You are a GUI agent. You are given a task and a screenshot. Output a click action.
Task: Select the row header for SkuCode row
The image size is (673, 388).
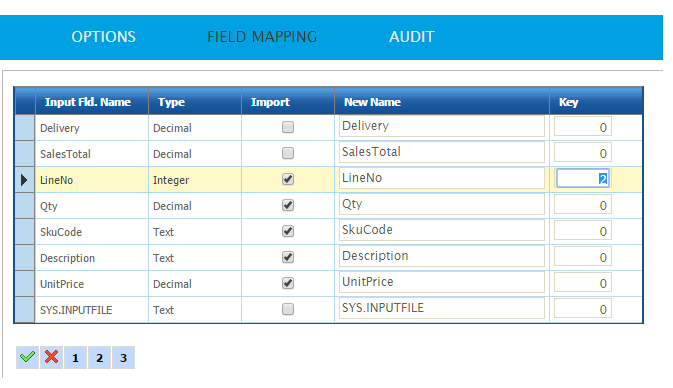coord(24,232)
